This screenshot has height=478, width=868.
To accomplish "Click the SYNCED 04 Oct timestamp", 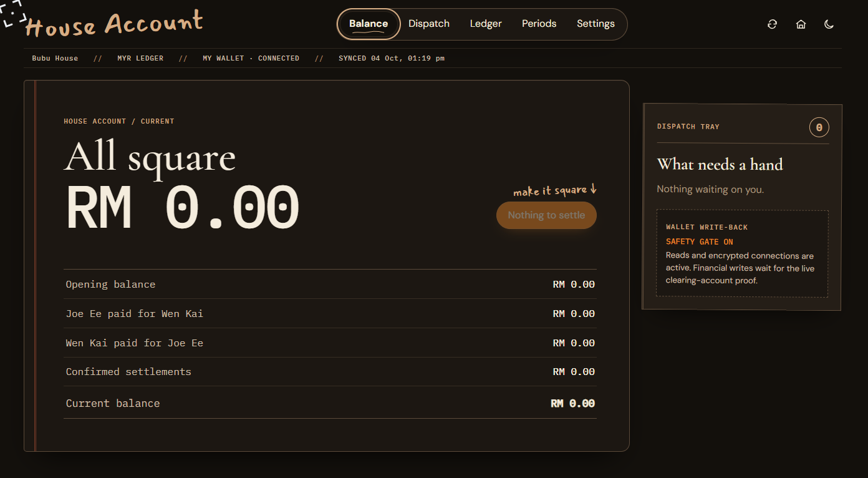I will [x=392, y=59].
